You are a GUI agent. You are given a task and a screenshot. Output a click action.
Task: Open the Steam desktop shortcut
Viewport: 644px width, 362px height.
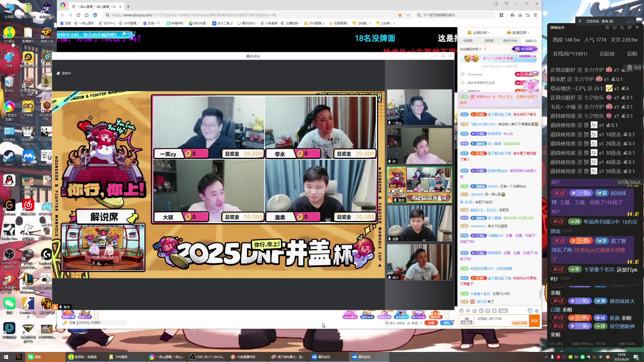pos(9,158)
